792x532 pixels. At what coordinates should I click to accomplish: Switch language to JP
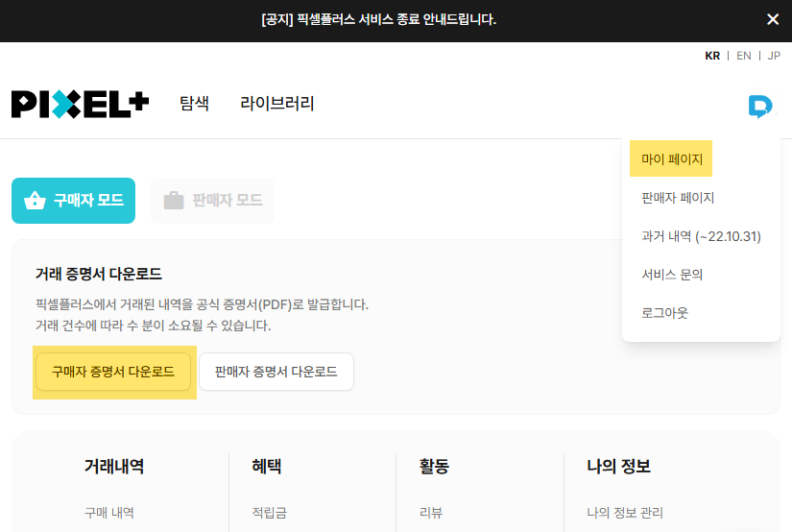click(x=774, y=56)
